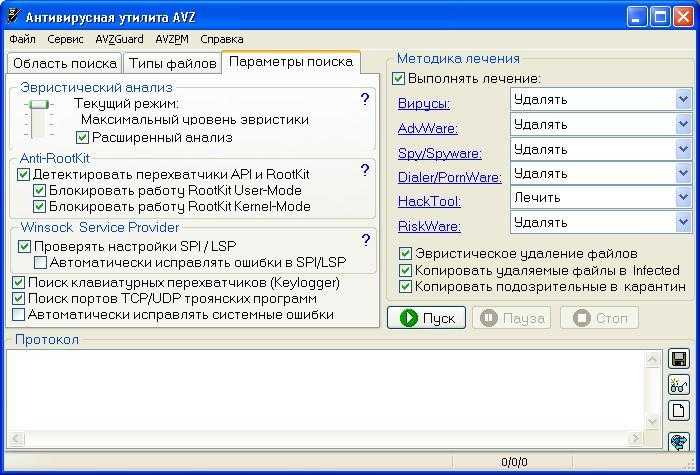Clear the protocol with the blank page icon

[x=679, y=410]
